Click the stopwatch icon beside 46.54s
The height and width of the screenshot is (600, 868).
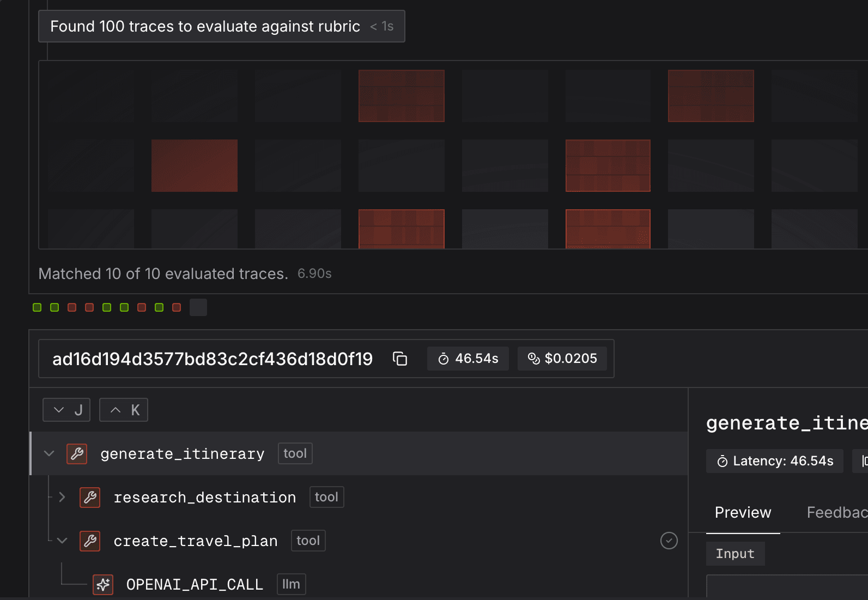444,359
